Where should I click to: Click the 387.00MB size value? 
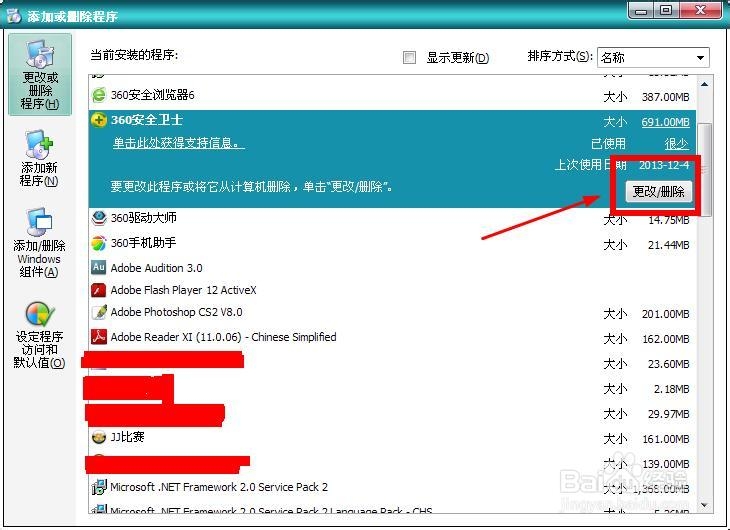665,97
